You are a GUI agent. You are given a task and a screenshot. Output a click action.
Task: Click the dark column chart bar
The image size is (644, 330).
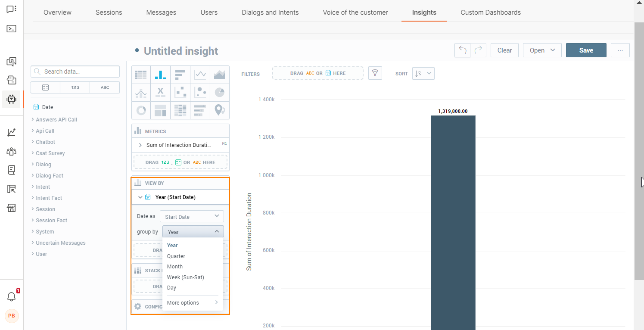(x=453, y=223)
